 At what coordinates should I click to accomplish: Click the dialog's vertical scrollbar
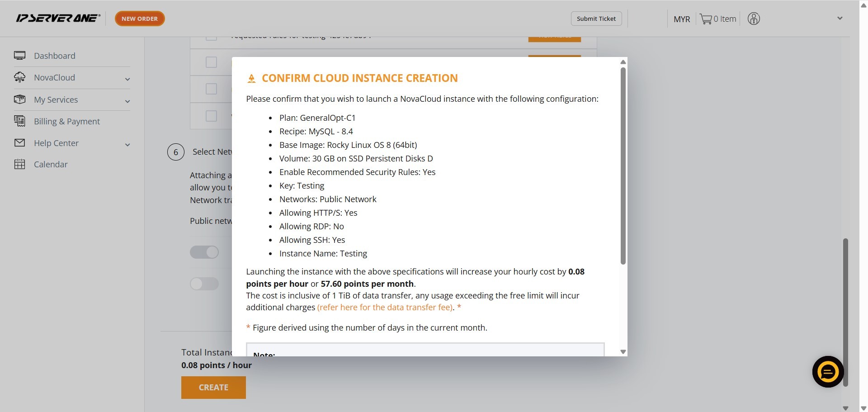[623, 166]
